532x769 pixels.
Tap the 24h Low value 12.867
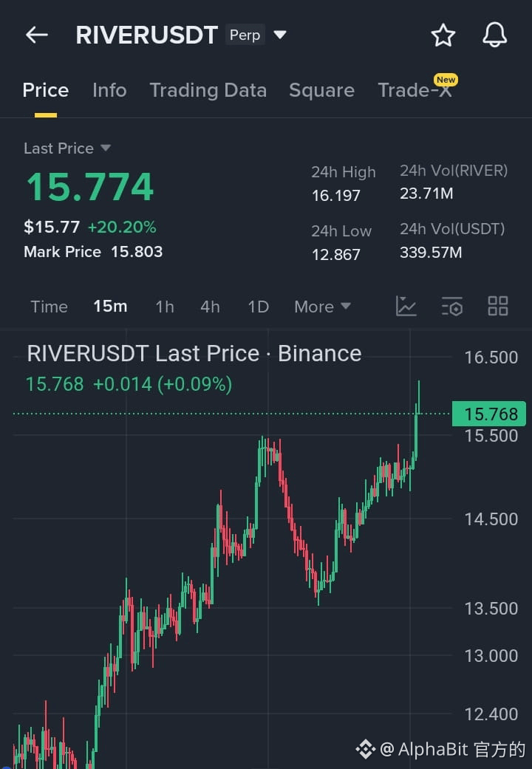[x=336, y=255]
